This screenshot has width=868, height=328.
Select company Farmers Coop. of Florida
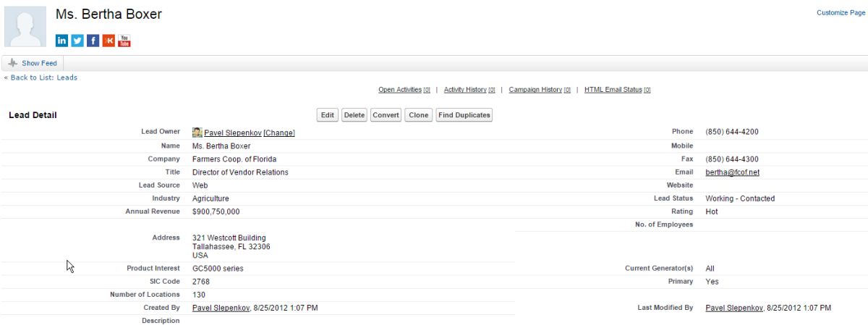click(x=234, y=159)
